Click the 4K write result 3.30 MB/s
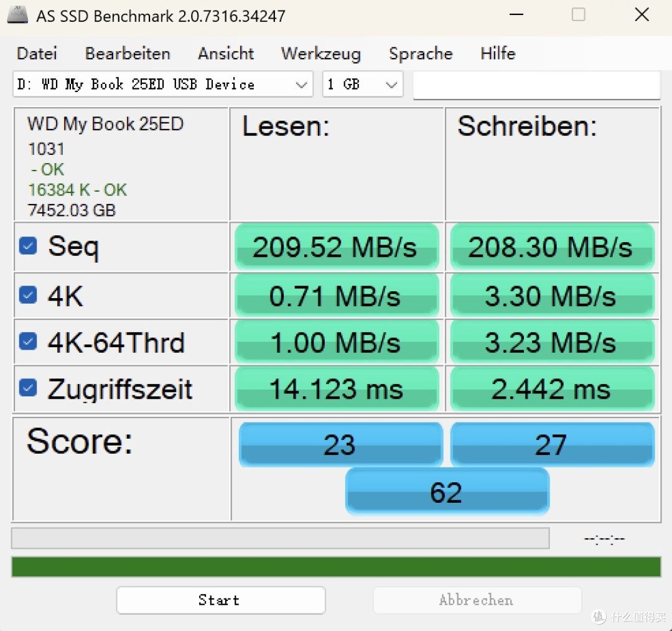This screenshot has height=631, width=672. point(552,296)
